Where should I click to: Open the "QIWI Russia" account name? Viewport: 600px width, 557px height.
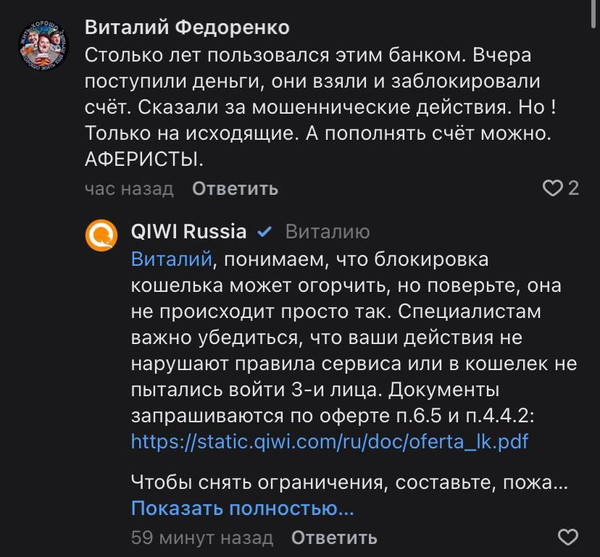coord(189,232)
